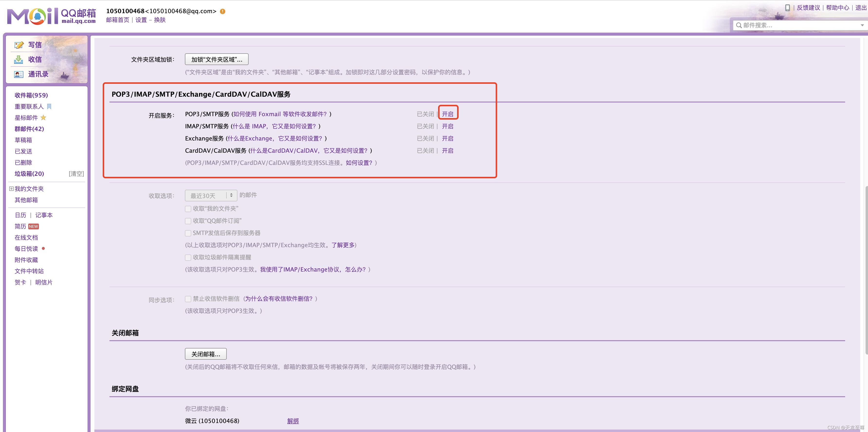This screenshot has height=432, width=868.
Task: Click the mobile phone icon at top right
Action: (787, 8)
